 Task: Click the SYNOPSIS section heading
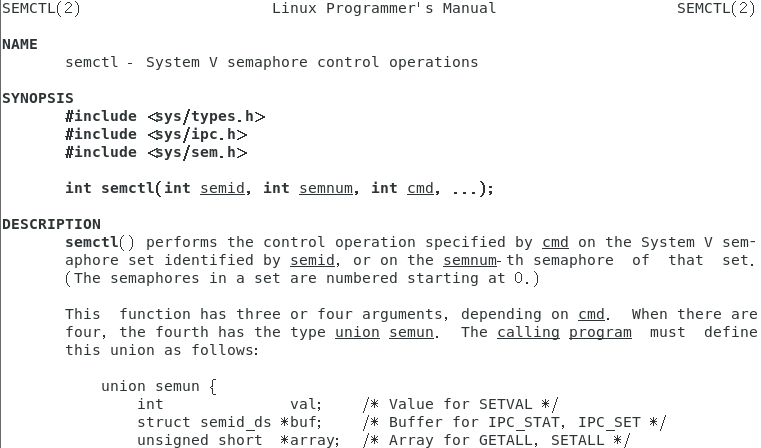point(38,98)
